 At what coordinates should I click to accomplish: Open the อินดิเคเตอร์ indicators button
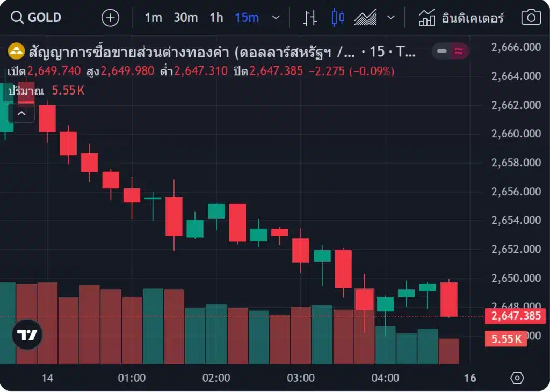coord(461,18)
